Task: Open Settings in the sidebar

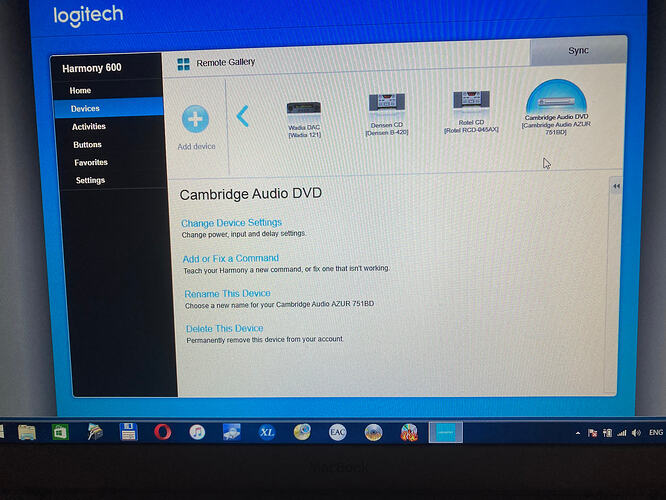Action: tap(90, 180)
